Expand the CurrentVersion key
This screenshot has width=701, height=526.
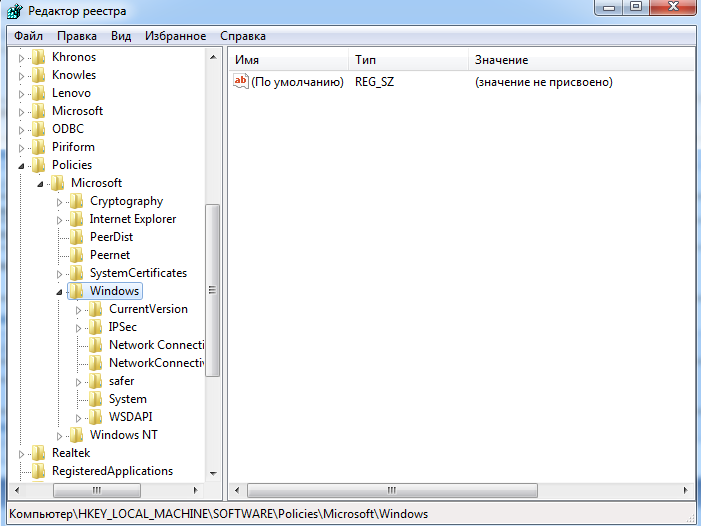coord(78,310)
